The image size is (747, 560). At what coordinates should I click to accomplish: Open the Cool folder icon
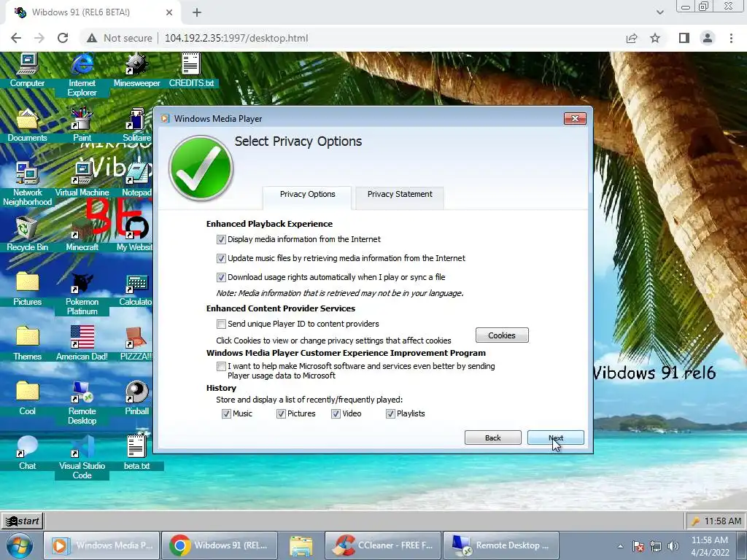(x=27, y=399)
